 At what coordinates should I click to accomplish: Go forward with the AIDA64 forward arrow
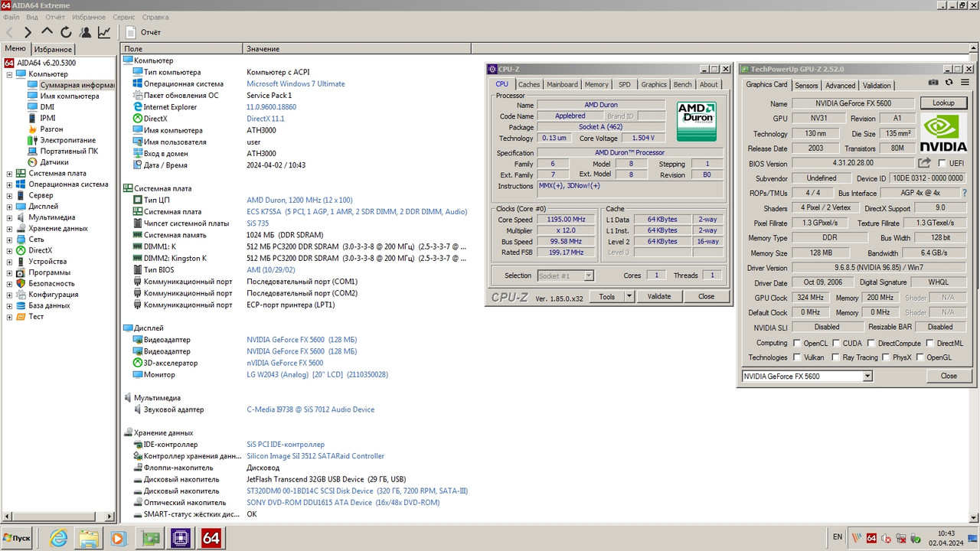click(28, 32)
